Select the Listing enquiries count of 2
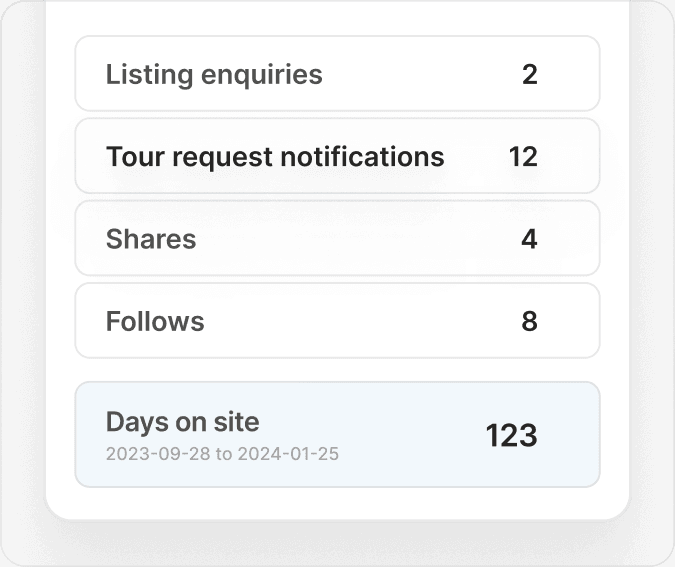Viewport: 675px width, 567px height. pyautogui.click(x=529, y=74)
